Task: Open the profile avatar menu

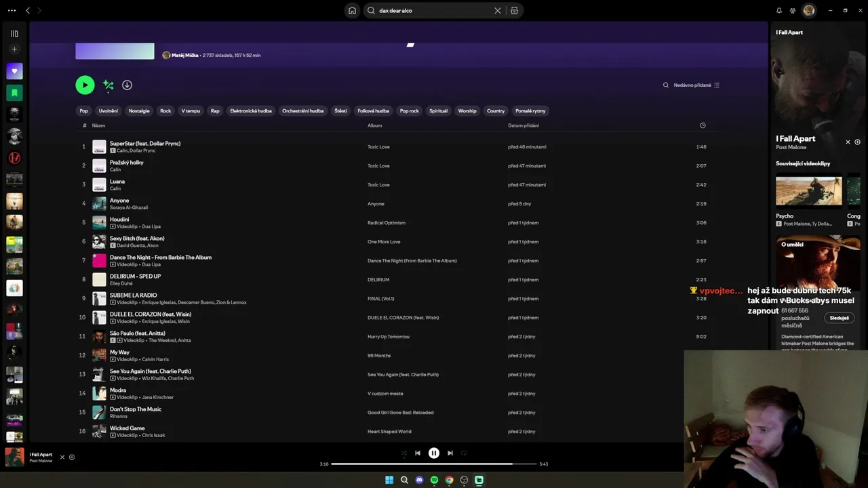Action: point(809,11)
